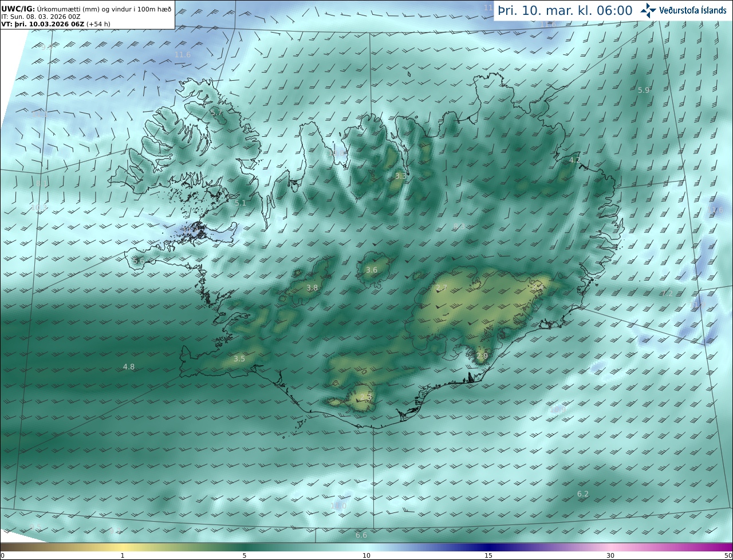Click the 5.1 value label on the map
The image size is (733, 560).
coord(241,203)
